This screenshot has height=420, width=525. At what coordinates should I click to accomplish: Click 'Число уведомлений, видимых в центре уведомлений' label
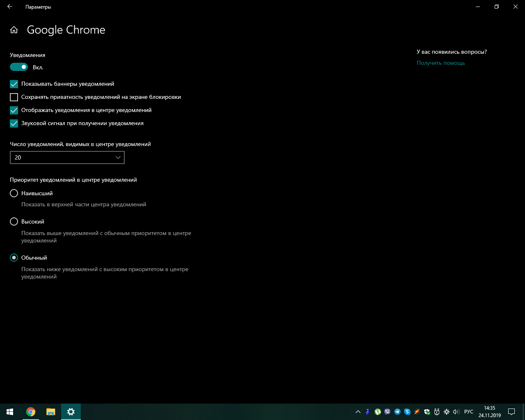tap(80, 144)
